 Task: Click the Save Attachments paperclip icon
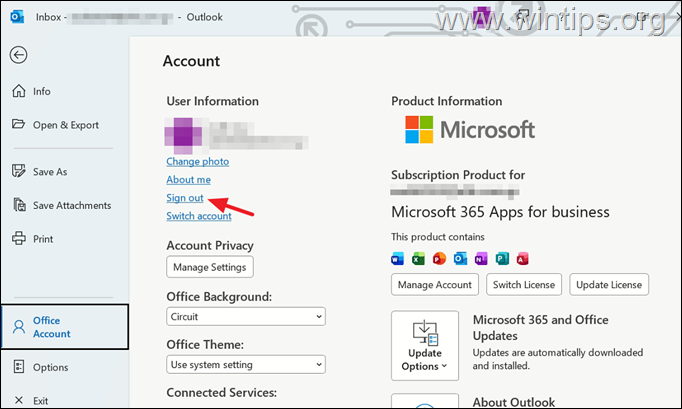19,204
